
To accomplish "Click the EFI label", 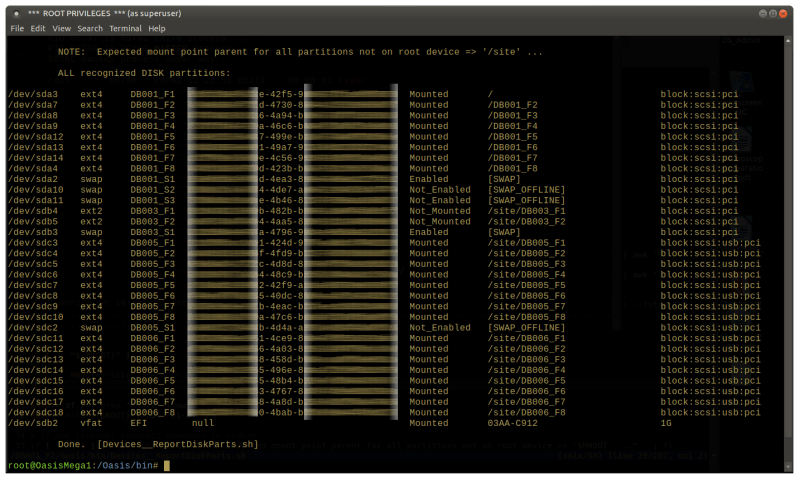I will point(139,423).
